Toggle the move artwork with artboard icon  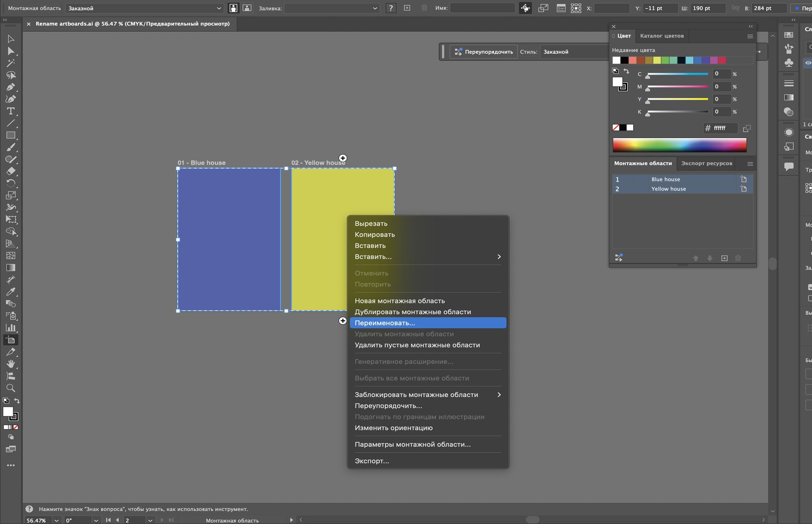[525, 8]
